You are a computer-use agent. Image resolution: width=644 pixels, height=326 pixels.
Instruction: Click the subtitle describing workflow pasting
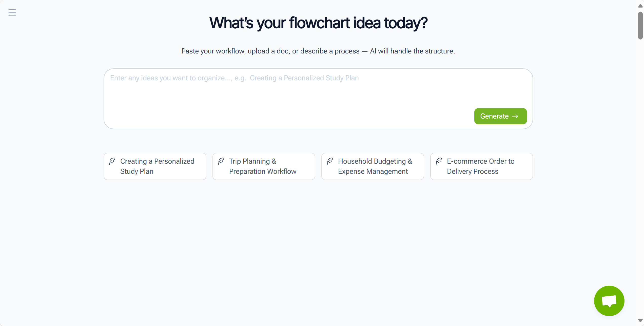pyautogui.click(x=318, y=51)
